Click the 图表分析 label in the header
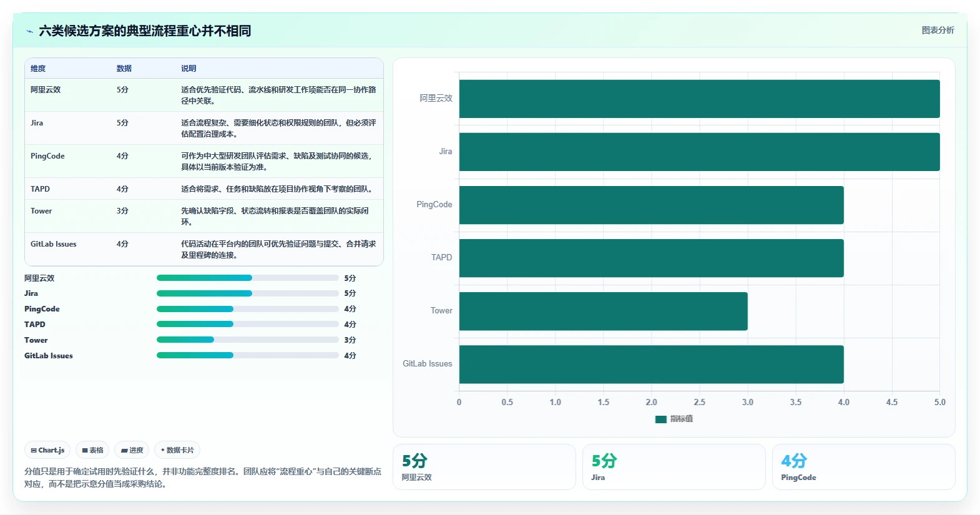The image size is (980, 515). pyautogui.click(x=938, y=30)
